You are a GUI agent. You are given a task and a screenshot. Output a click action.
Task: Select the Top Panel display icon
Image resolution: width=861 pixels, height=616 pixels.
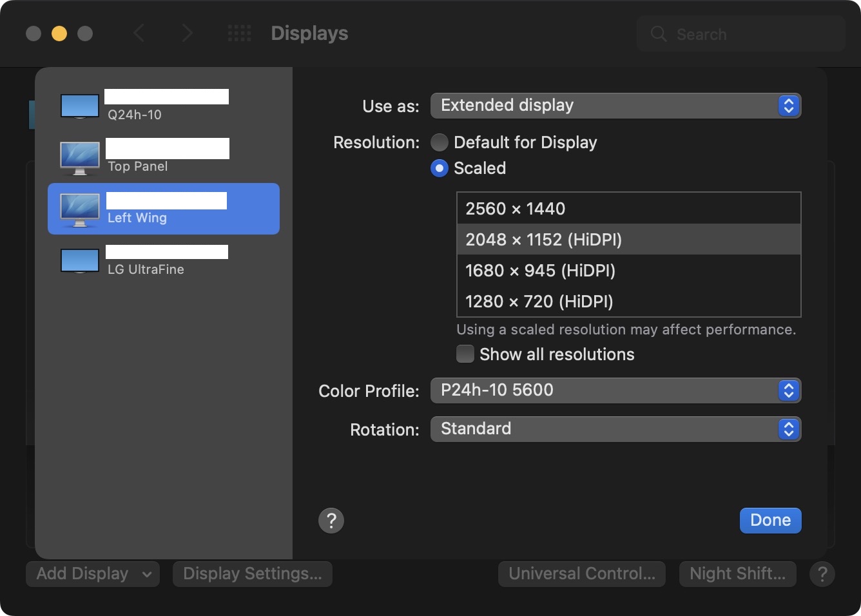point(80,158)
